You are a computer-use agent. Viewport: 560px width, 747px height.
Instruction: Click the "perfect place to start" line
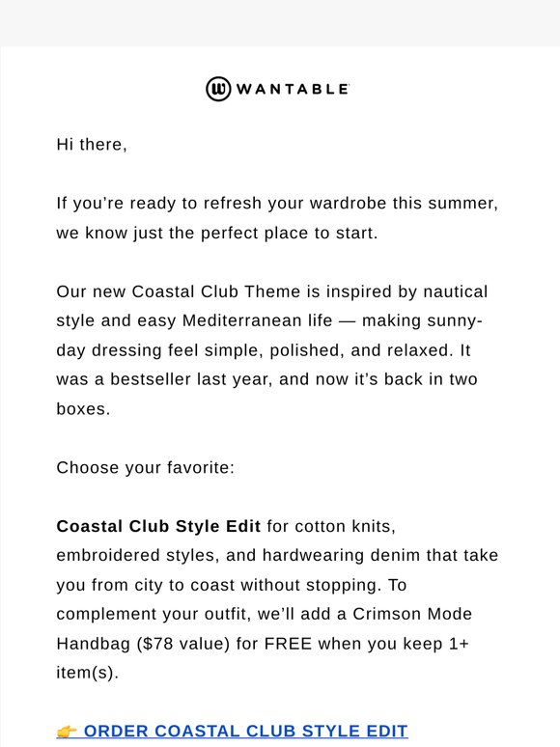pyautogui.click(x=289, y=234)
